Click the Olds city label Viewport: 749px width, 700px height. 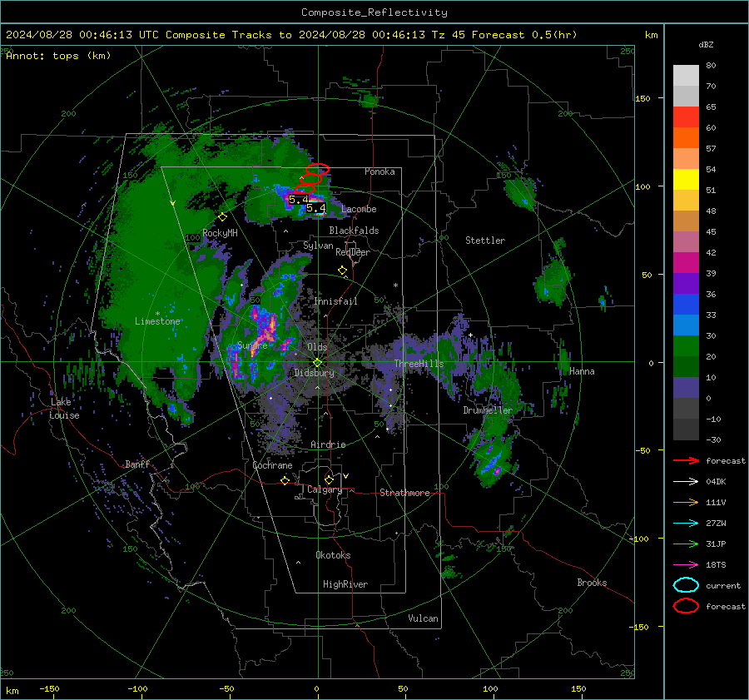[317, 347]
